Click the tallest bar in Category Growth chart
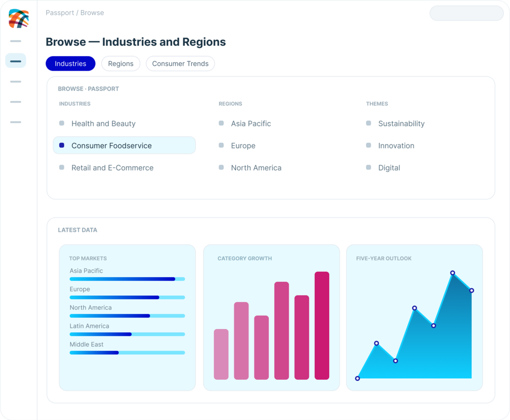Image resolution: width=510 pixels, height=420 pixels. (322, 325)
